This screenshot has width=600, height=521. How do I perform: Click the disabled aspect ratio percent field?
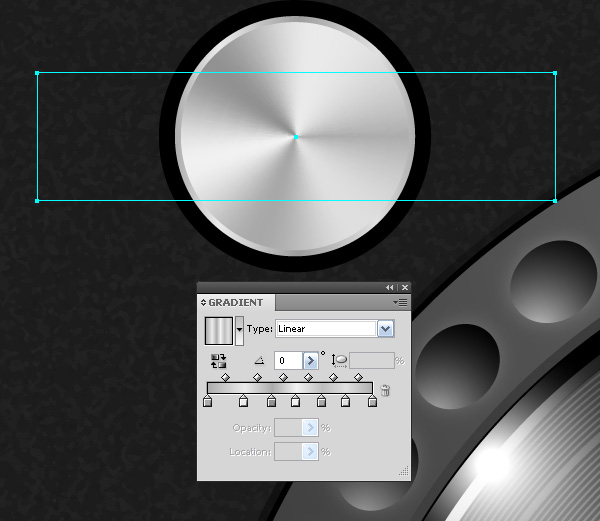[372, 360]
